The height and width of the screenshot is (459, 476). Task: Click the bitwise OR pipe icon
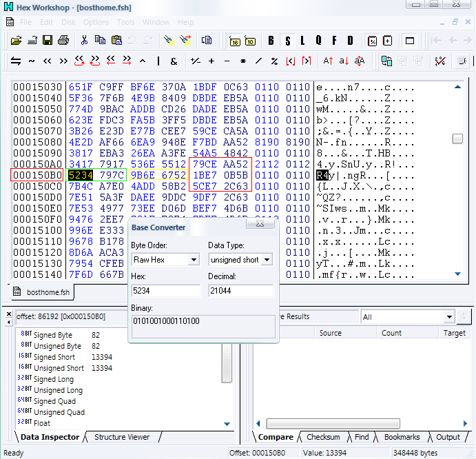[158, 61]
